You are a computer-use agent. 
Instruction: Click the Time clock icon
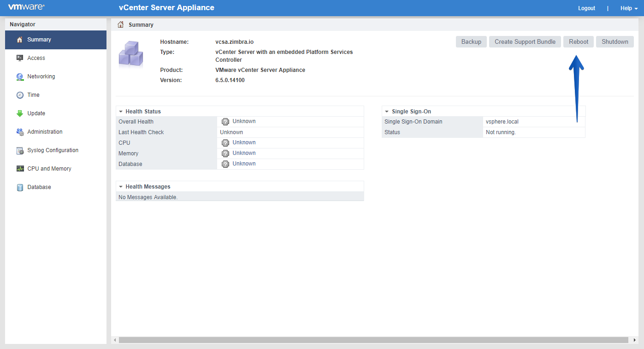pyautogui.click(x=20, y=95)
